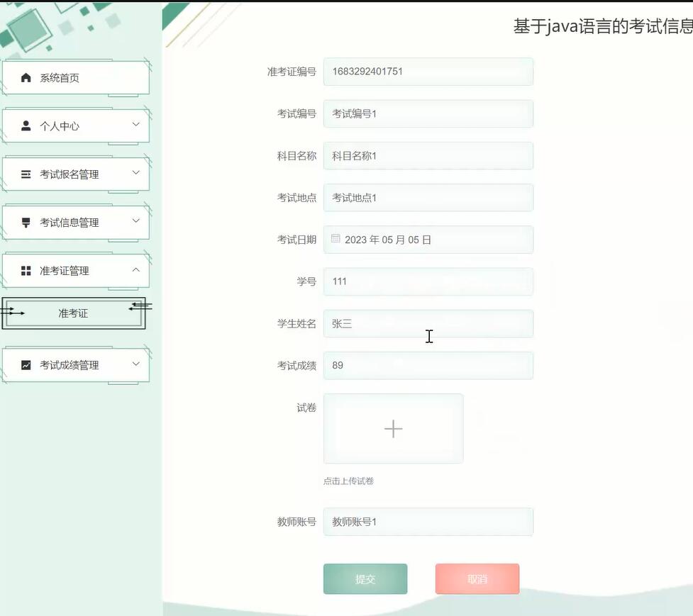Click the 提交 submit button
This screenshot has height=616, width=693.
[365, 578]
